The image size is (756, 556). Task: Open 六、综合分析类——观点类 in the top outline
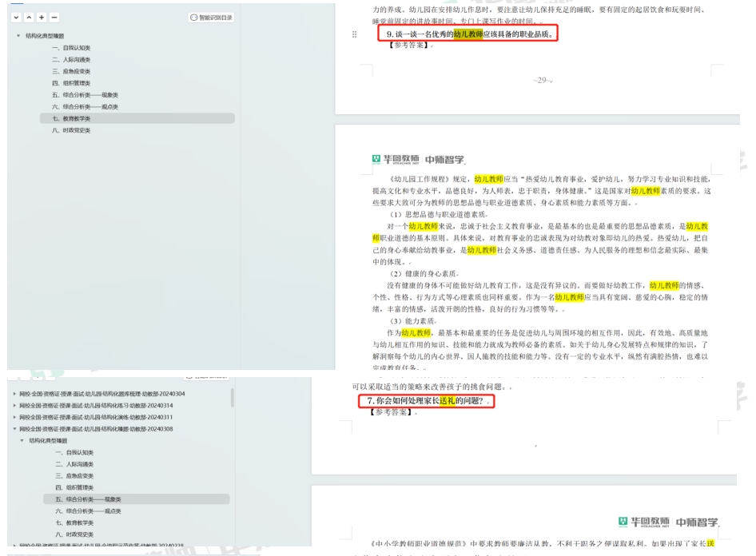click(x=85, y=106)
